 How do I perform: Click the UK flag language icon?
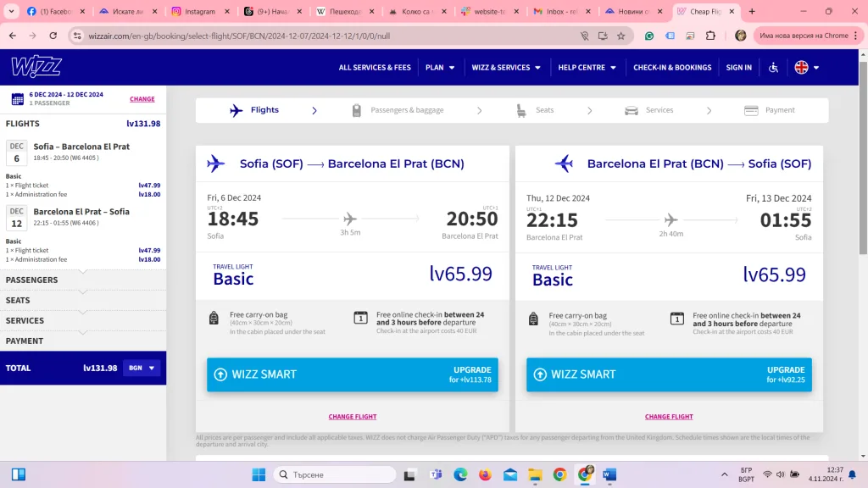tap(801, 68)
